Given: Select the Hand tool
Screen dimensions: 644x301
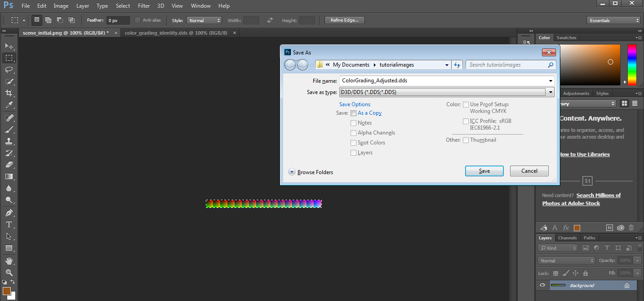Looking at the screenshot, I should [x=9, y=260].
